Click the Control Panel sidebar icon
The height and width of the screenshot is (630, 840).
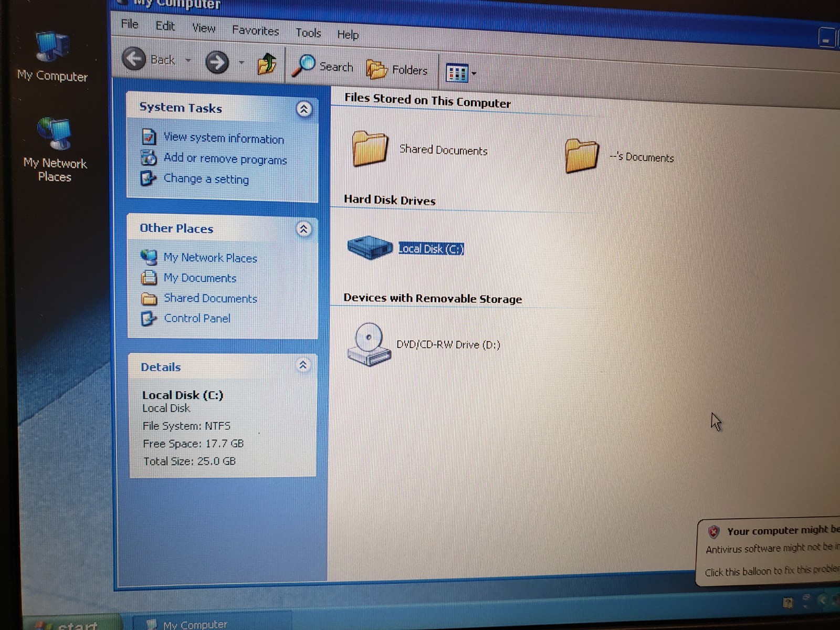[149, 318]
